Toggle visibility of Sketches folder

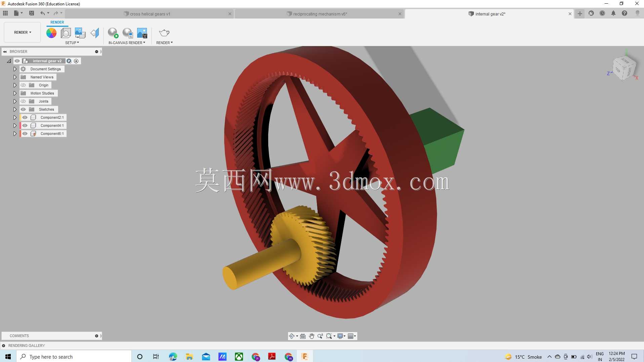(23, 109)
